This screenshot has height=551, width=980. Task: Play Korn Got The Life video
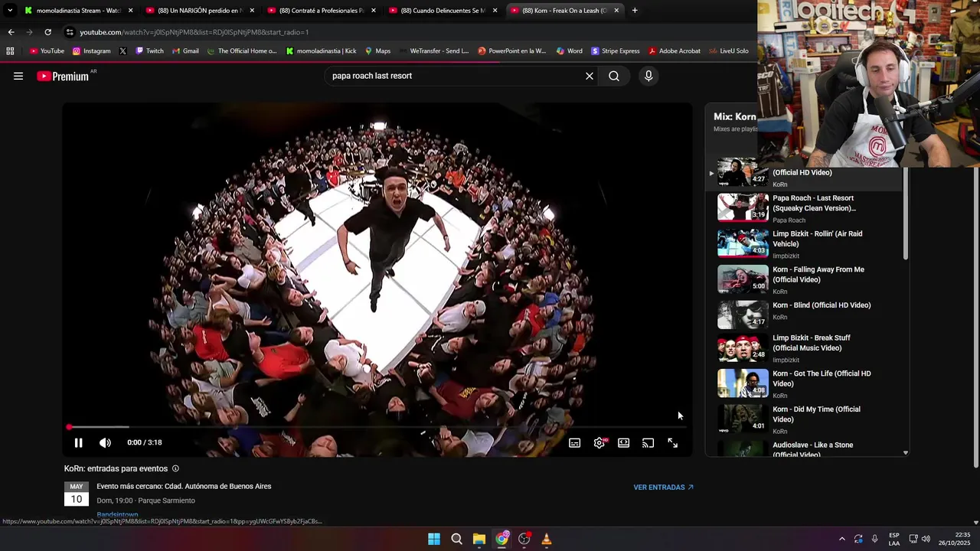click(x=804, y=383)
